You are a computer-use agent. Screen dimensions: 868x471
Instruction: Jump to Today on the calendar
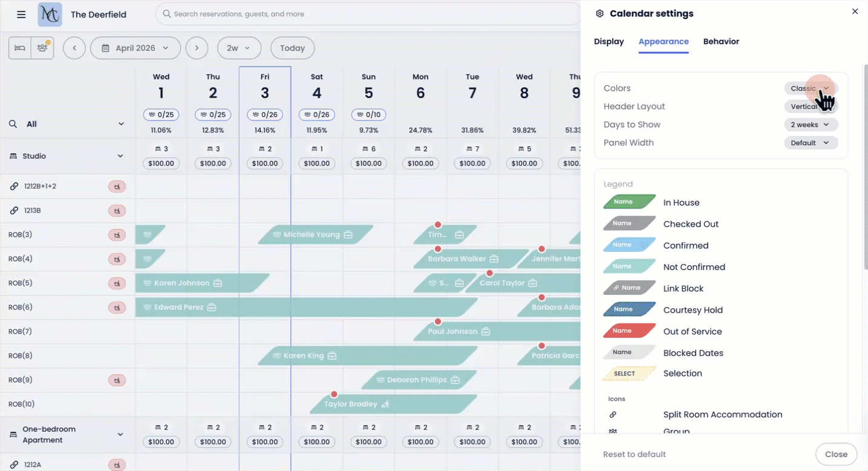(x=292, y=48)
